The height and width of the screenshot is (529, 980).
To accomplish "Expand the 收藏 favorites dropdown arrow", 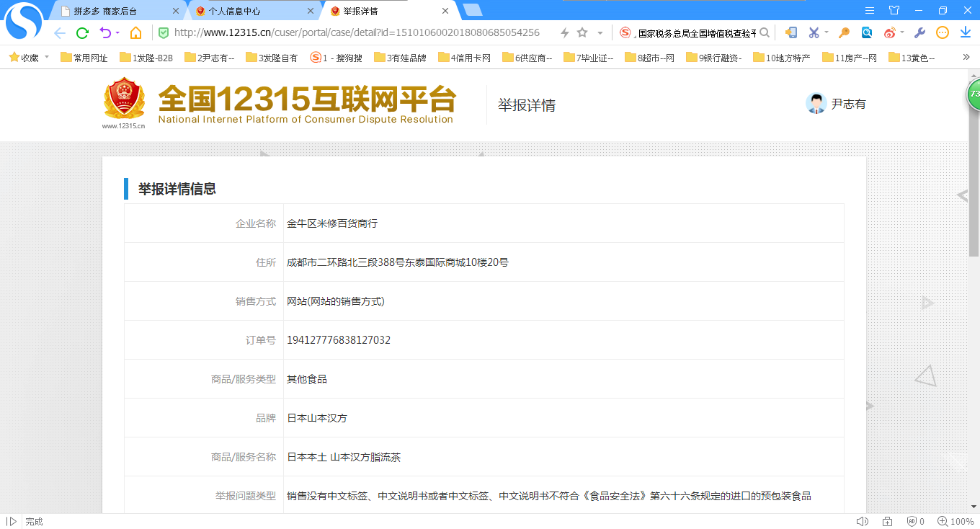I will pyautogui.click(x=47, y=57).
